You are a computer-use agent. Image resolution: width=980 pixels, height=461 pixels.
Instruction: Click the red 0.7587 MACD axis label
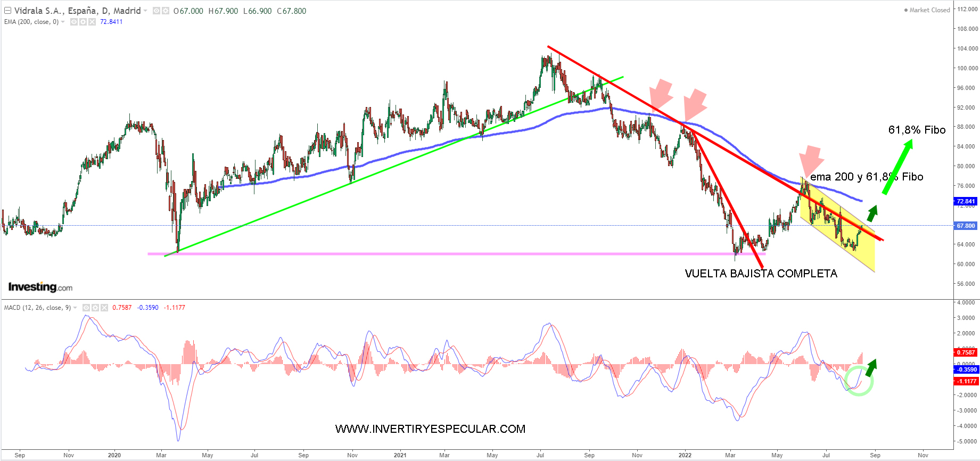coord(966,352)
